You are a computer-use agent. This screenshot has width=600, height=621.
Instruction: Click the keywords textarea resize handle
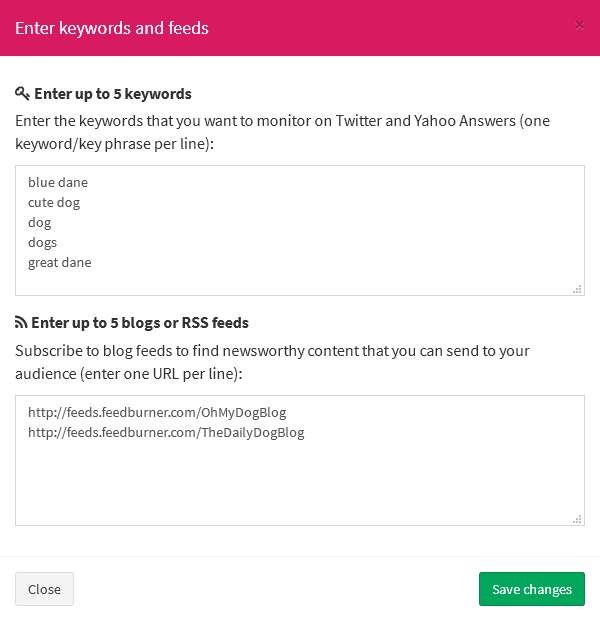tap(577, 288)
